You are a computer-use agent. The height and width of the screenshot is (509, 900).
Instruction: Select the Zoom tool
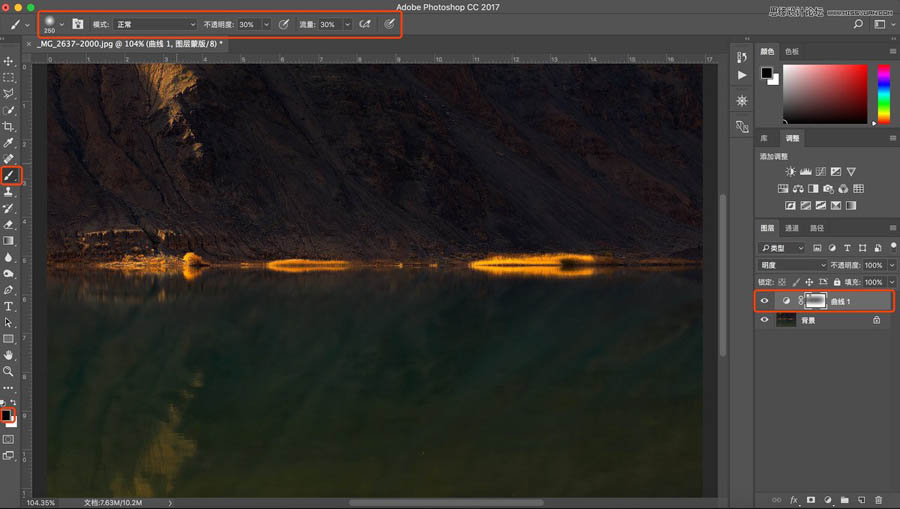9,371
